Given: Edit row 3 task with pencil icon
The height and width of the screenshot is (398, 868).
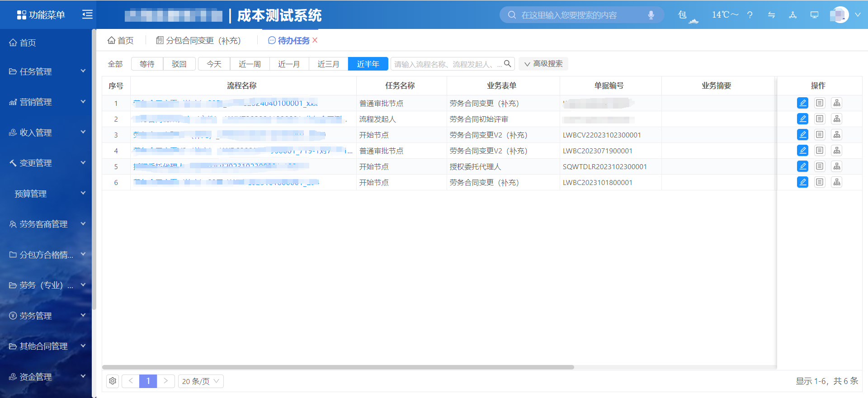Looking at the screenshot, I should click(x=802, y=135).
